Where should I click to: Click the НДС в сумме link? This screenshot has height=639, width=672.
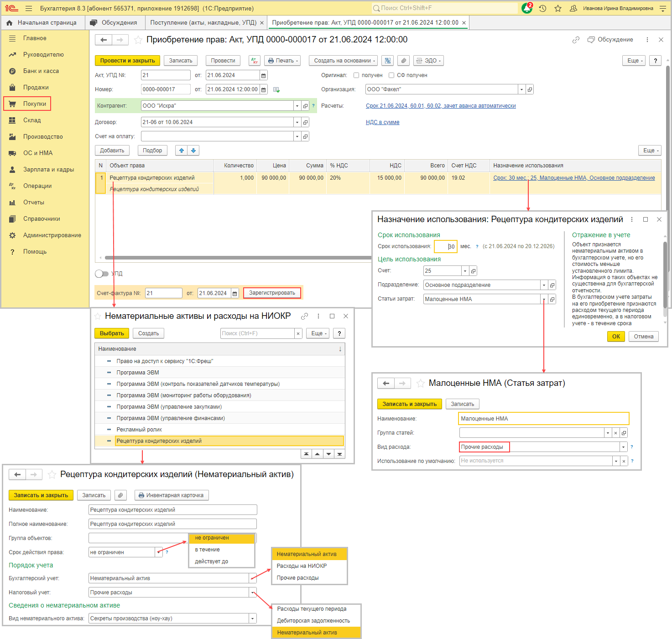(382, 122)
